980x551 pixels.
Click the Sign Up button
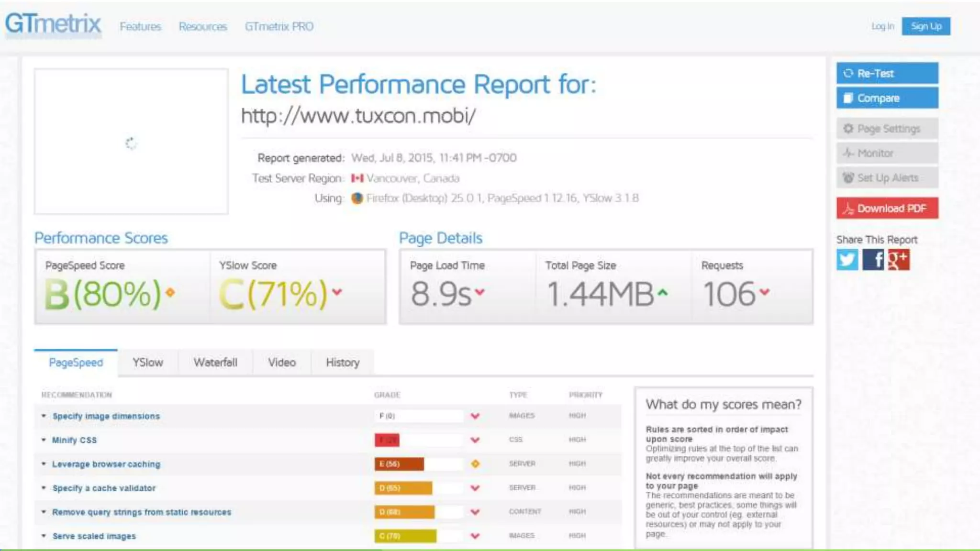click(x=926, y=26)
